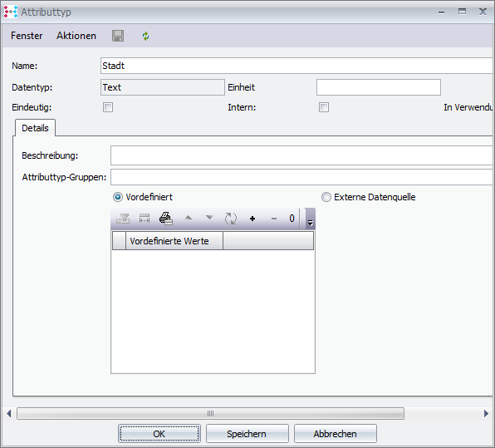The width and height of the screenshot is (495, 448).
Task: Switch to the Details tab
Action: [x=35, y=128]
